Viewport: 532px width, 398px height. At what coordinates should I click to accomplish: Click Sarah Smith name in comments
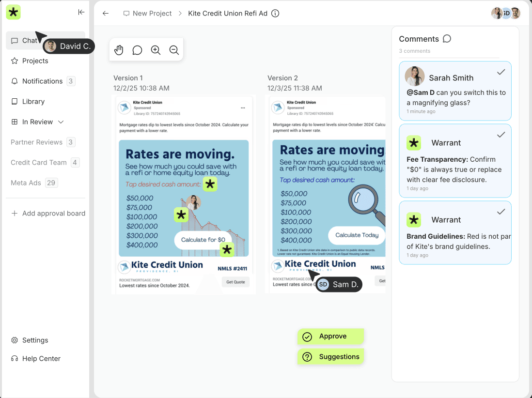(x=451, y=78)
